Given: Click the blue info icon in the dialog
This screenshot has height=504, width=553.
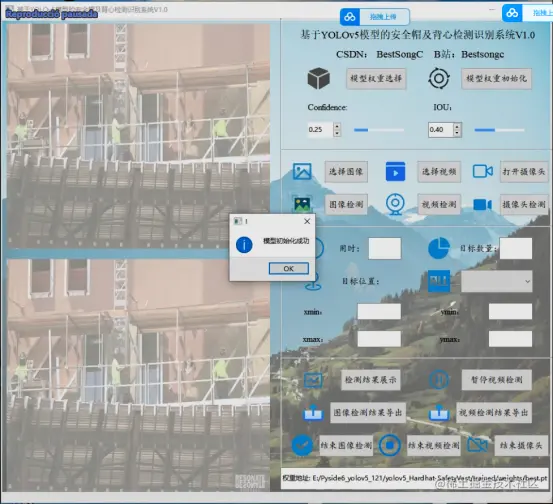Looking at the screenshot, I should [244, 245].
